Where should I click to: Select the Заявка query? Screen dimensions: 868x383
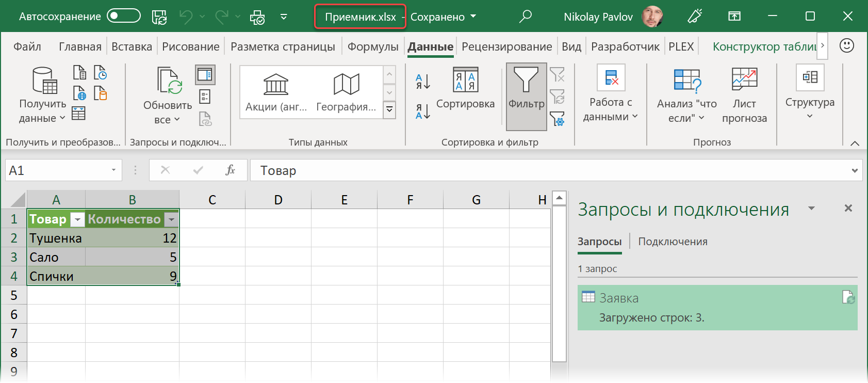click(717, 308)
